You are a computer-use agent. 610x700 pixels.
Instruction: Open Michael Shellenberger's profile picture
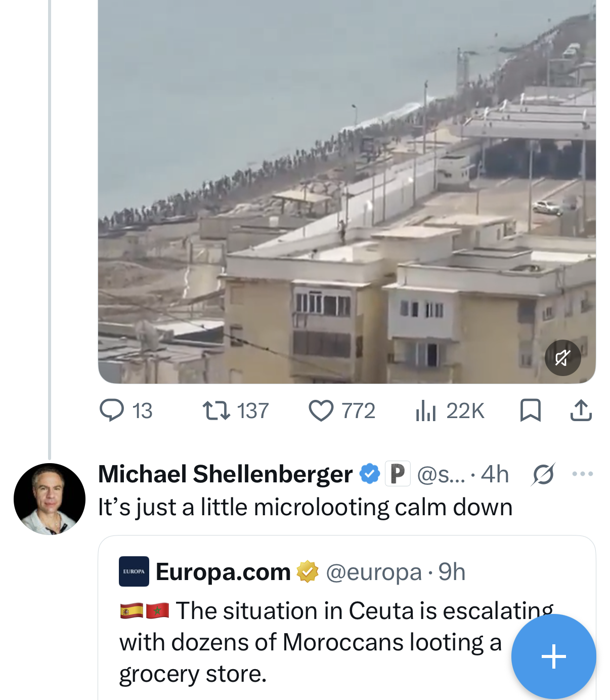tap(50, 499)
